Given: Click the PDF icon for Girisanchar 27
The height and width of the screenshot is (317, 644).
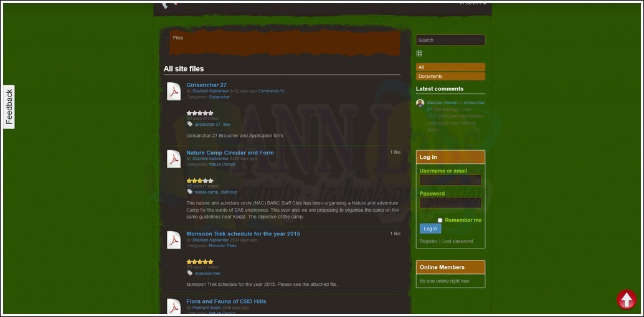Looking at the screenshot, I should 173,92.
